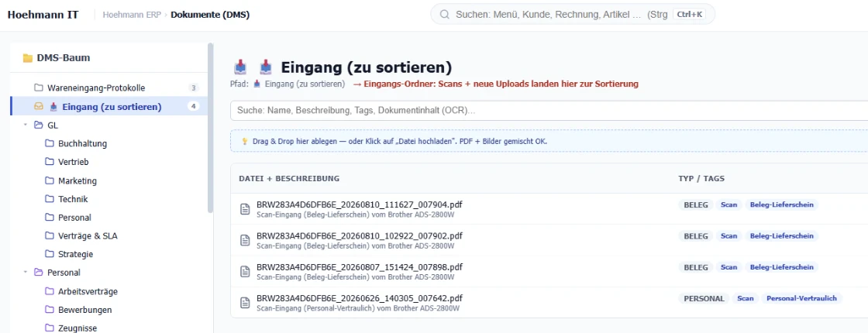
Task: Collapse the GL tree node arrow
Action: coord(26,125)
